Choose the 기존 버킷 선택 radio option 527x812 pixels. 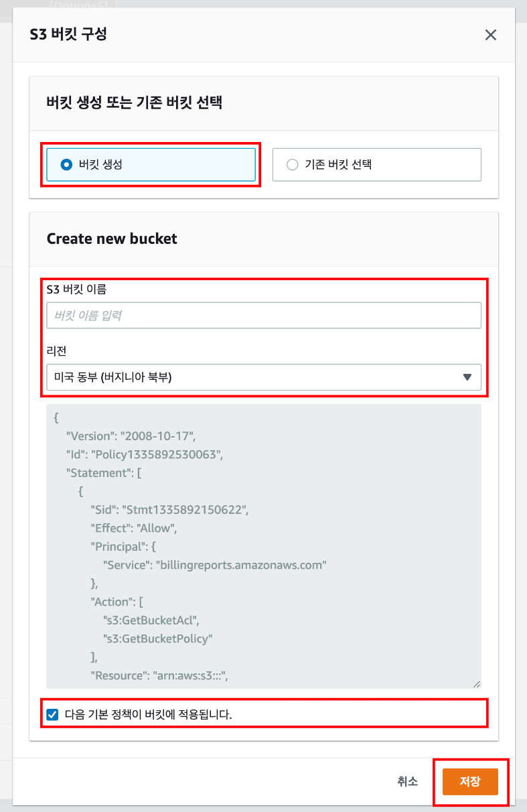tap(292, 164)
